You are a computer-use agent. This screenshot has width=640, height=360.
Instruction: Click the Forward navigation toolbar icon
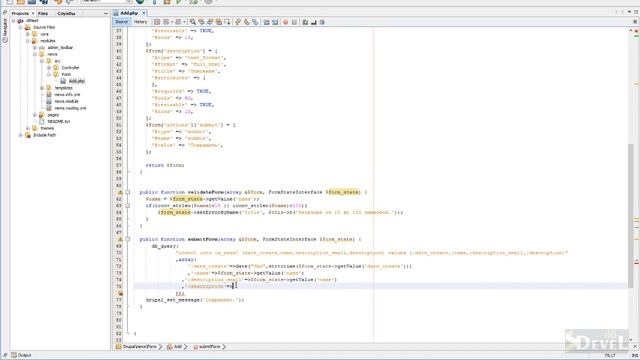(178, 22)
